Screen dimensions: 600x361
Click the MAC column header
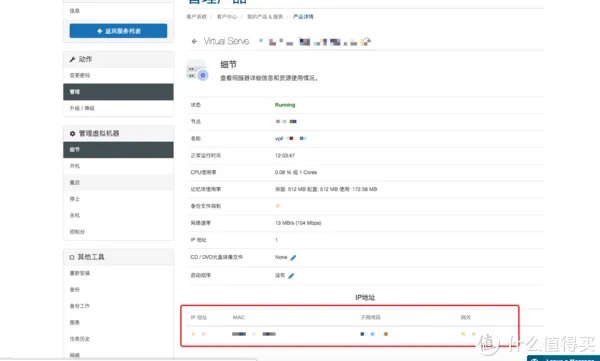238,317
